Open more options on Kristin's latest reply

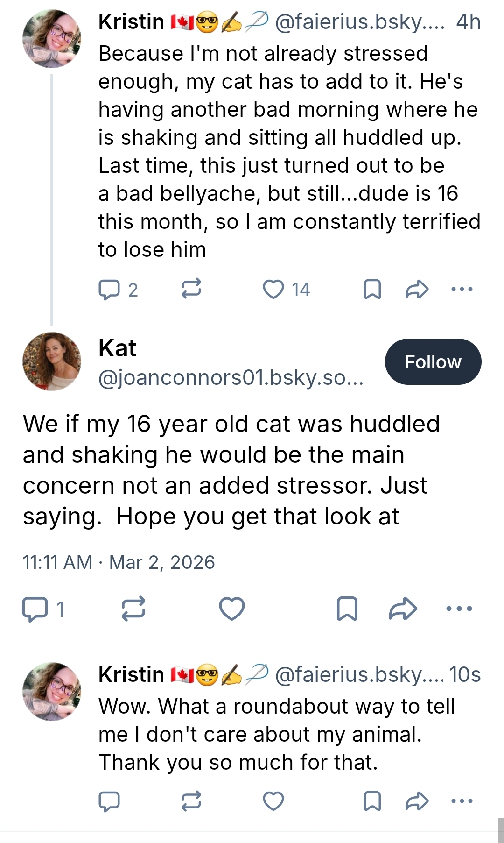462,801
